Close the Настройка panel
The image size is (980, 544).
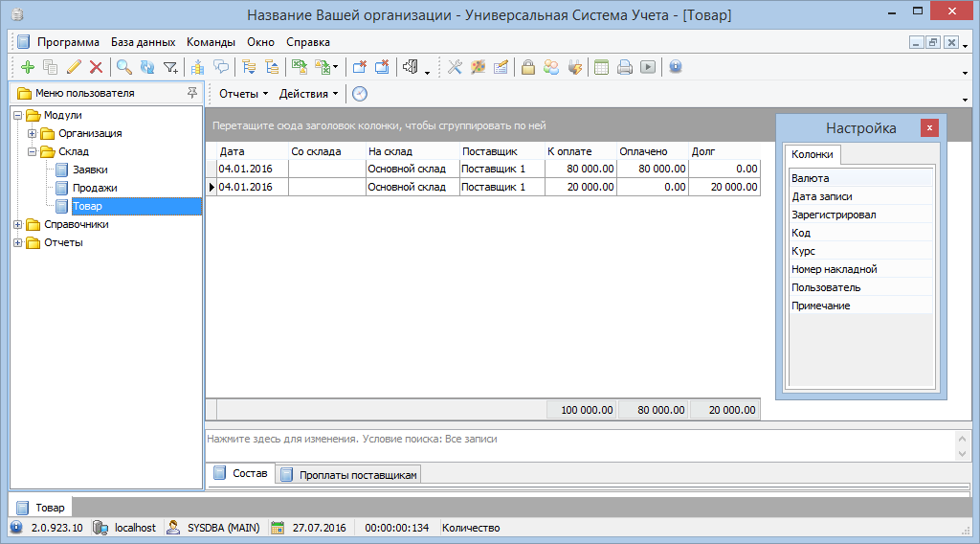tap(928, 128)
